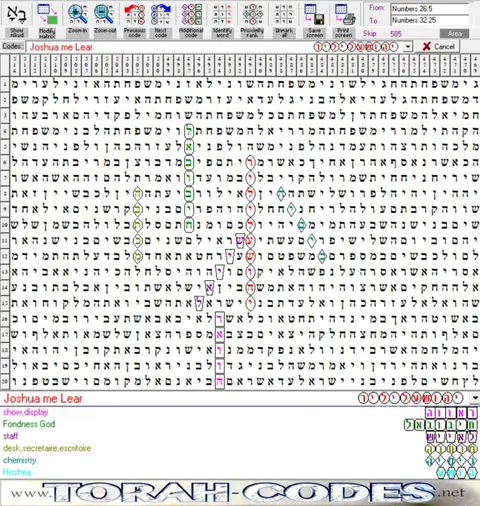The width and height of the screenshot is (480, 506).
Task: Click the Save screen icon
Action: [314, 14]
